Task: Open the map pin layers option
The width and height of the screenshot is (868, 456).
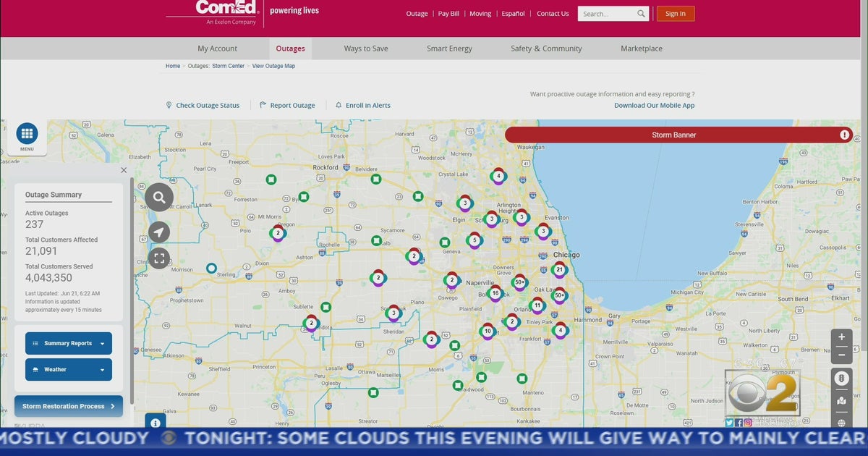Action: coord(841,401)
